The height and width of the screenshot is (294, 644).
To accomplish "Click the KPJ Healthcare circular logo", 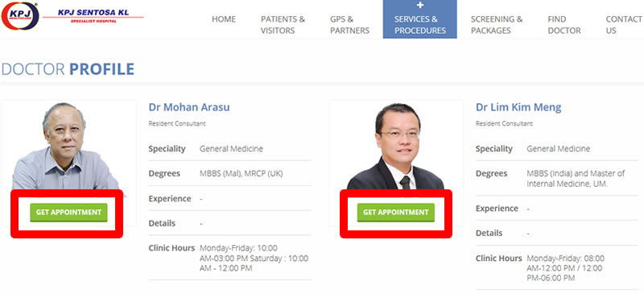I will [x=19, y=16].
